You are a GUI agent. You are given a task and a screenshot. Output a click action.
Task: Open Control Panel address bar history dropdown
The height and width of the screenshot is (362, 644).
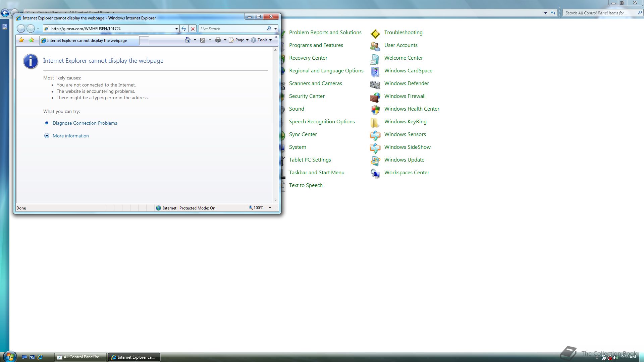[545, 13]
